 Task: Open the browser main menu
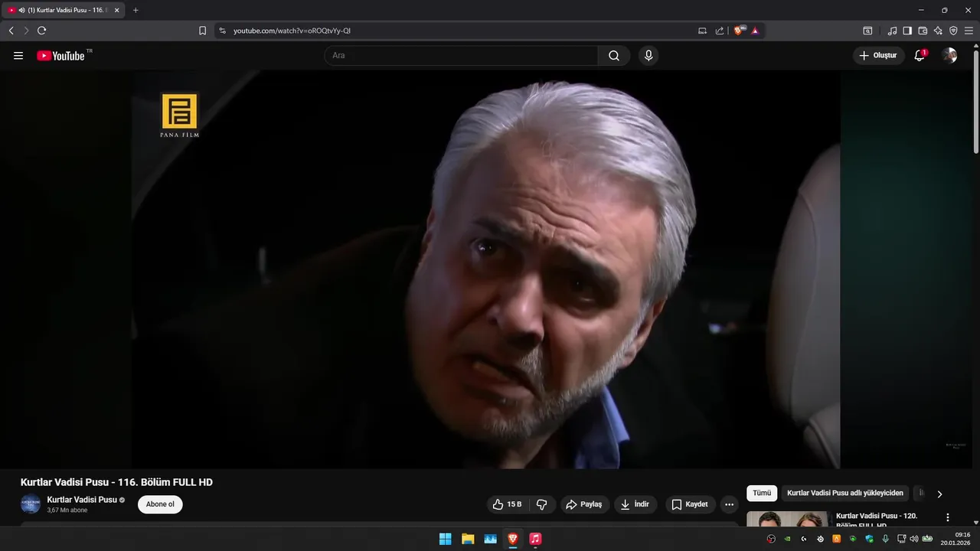click(969, 31)
